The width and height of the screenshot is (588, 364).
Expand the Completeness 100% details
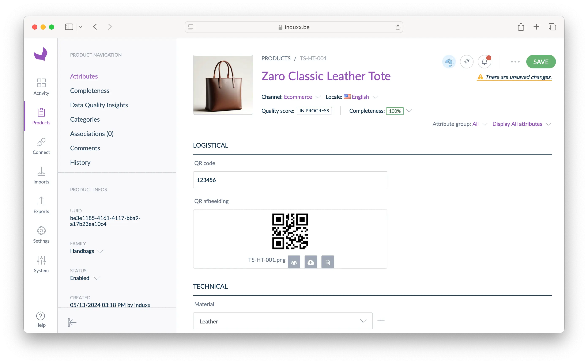[x=409, y=111]
